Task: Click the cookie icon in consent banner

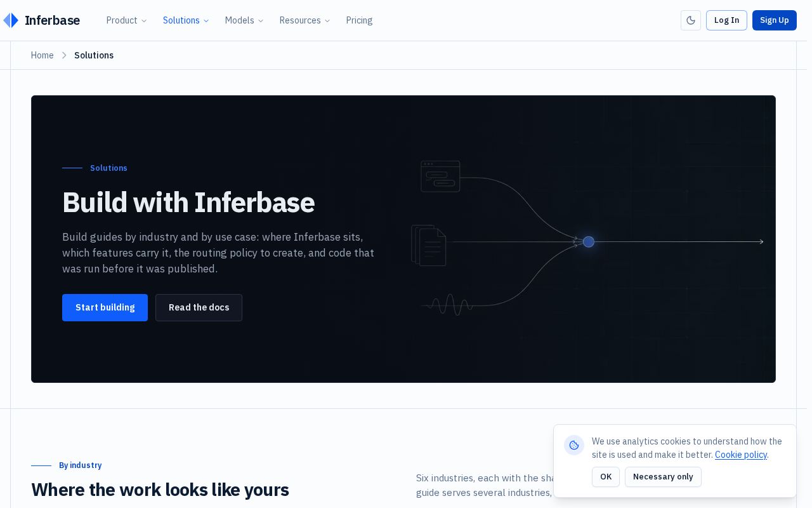Action: click(x=574, y=445)
